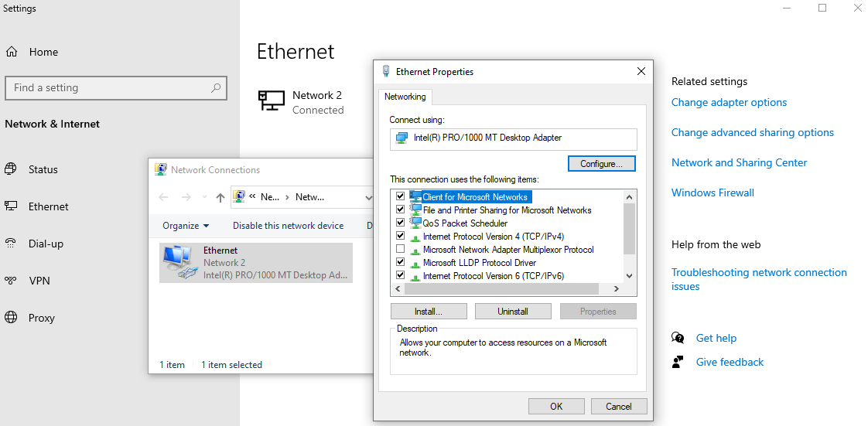Click the VPN icon in sidebar
The height and width of the screenshot is (426, 868).
click(12, 281)
